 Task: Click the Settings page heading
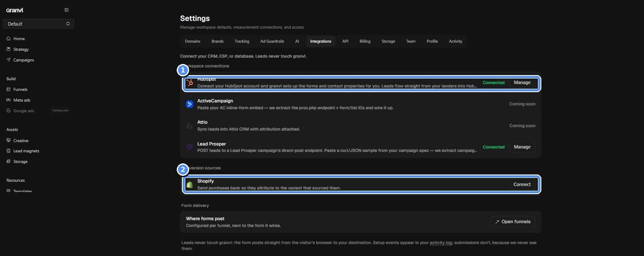[x=195, y=18]
